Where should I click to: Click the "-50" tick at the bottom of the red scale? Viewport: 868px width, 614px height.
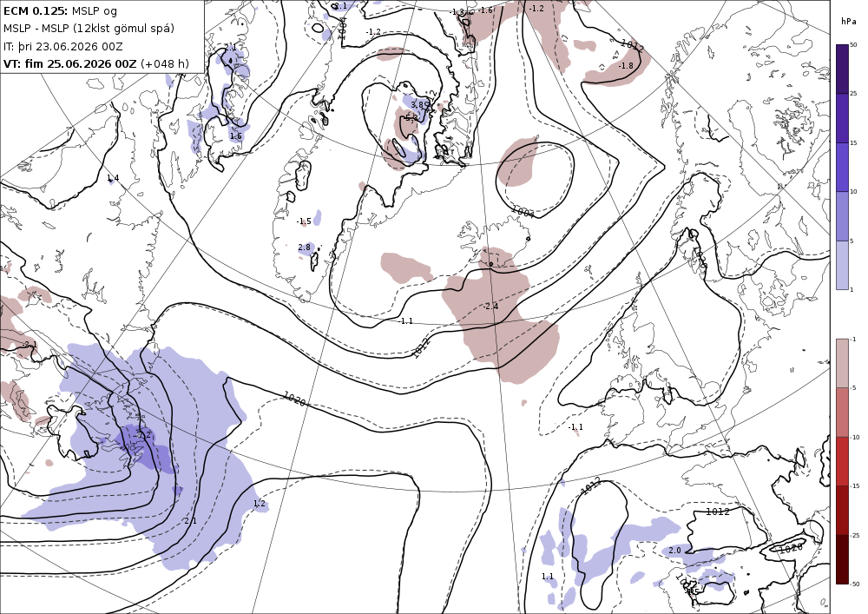(x=855, y=584)
